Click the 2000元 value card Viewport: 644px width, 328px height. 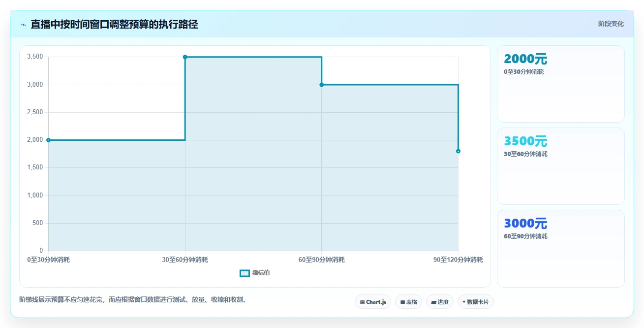(560, 84)
